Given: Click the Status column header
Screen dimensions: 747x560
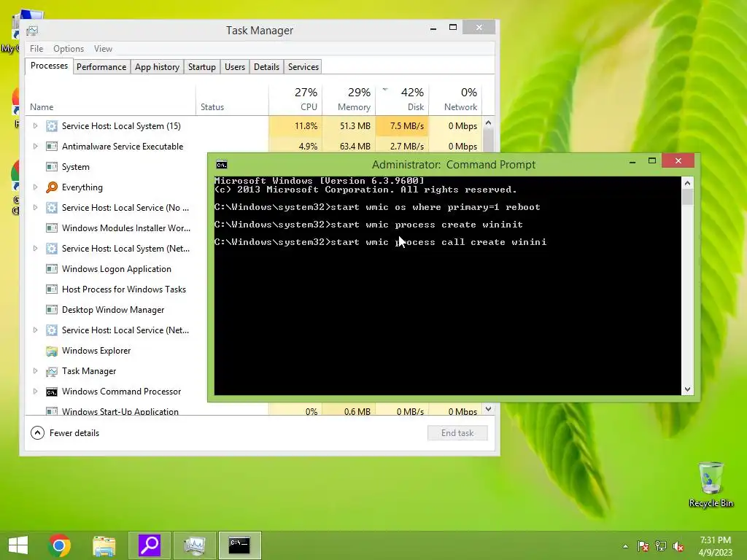Looking at the screenshot, I should [x=232, y=99].
